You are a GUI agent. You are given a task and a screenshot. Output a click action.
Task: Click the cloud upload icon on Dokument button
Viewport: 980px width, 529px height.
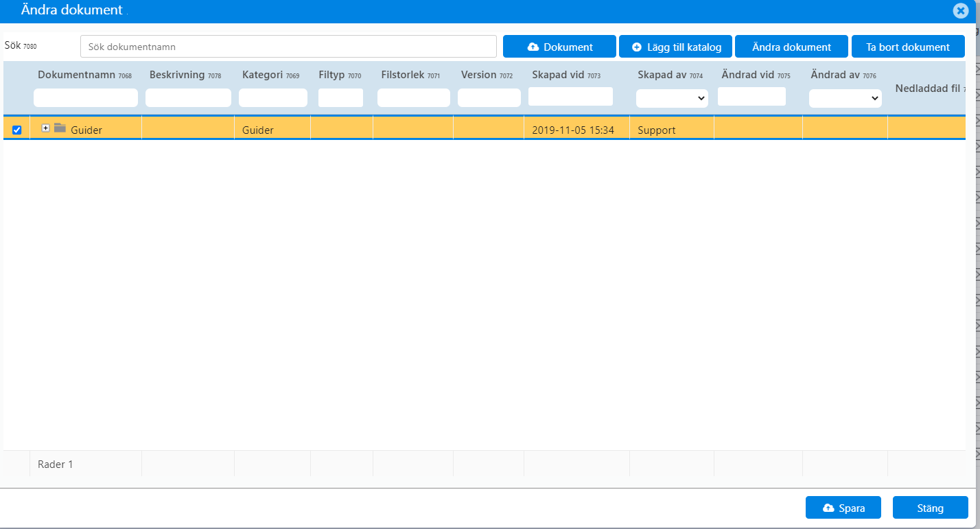pyautogui.click(x=533, y=47)
